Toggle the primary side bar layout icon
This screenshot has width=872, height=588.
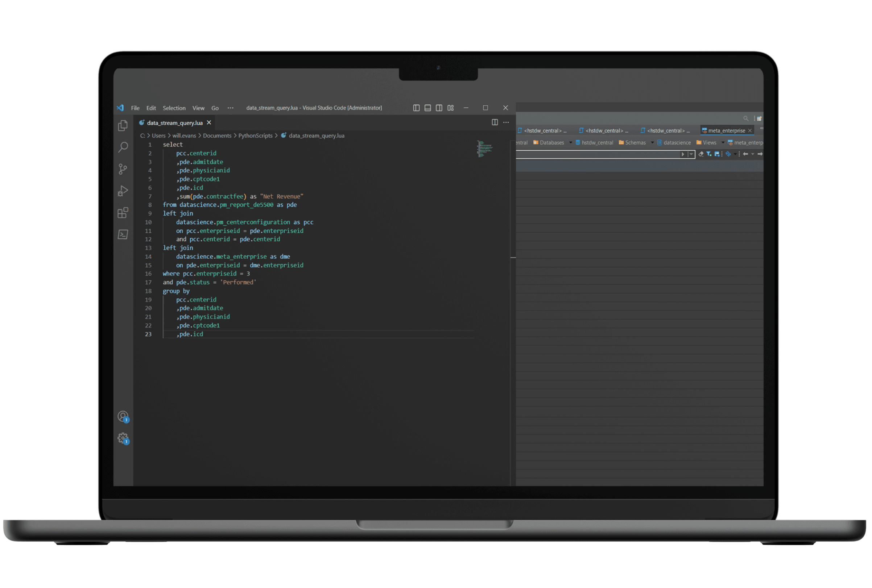coord(416,108)
